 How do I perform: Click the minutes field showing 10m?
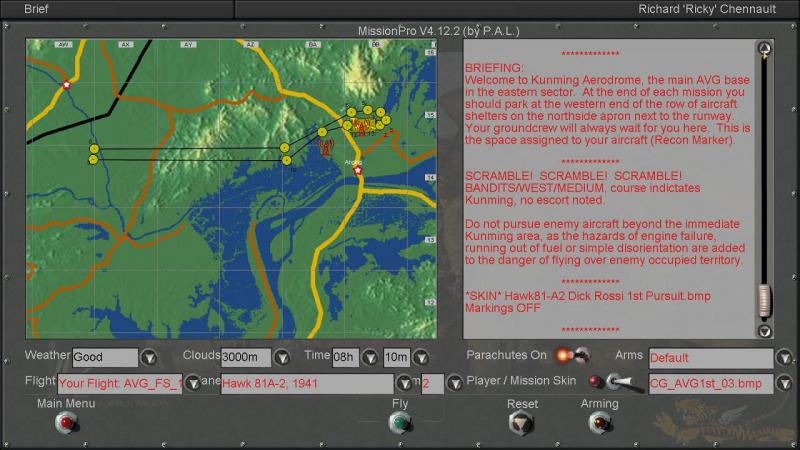396,357
